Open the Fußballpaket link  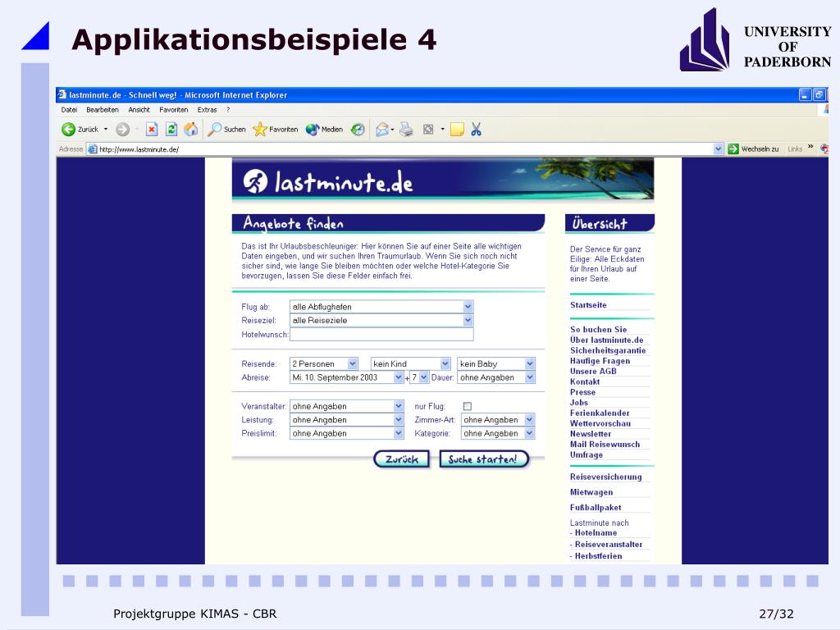[x=596, y=507]
